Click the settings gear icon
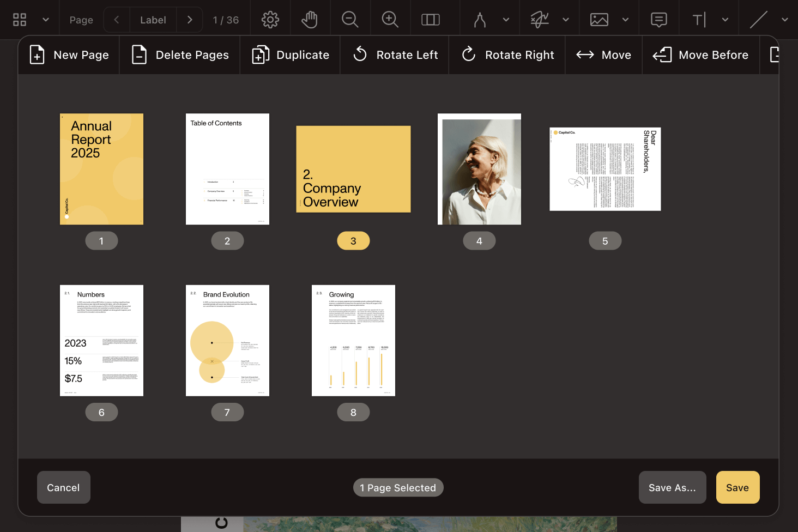 (x=270, y=20)
